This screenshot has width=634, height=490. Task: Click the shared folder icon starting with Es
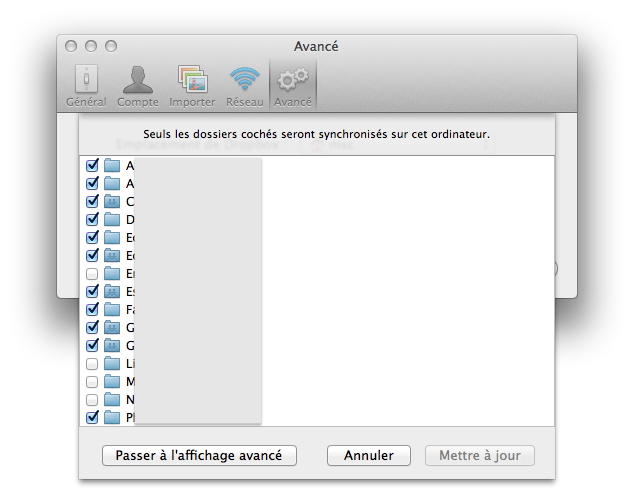(112, 292)
